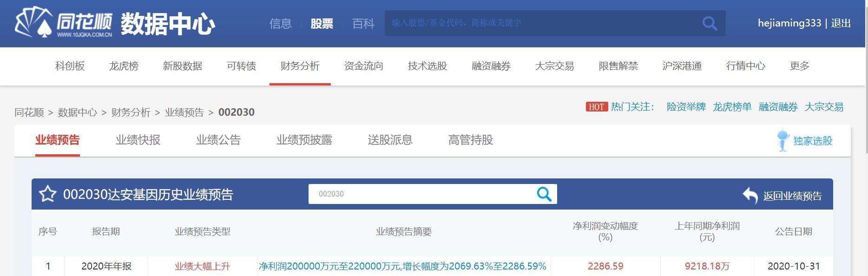The image size is (868, 276).
Task: Open the 技术选股 menu
Action: [x=427, y=66]
